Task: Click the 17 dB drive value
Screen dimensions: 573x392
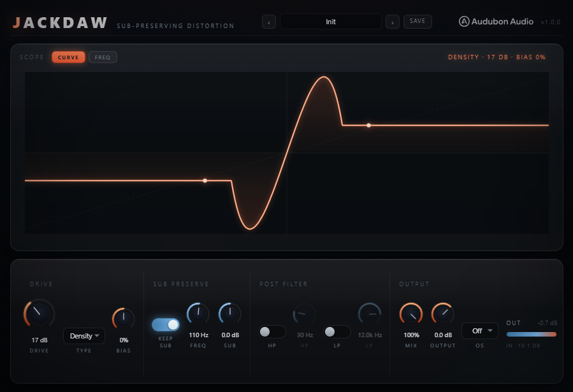Action: coord(40,340)
